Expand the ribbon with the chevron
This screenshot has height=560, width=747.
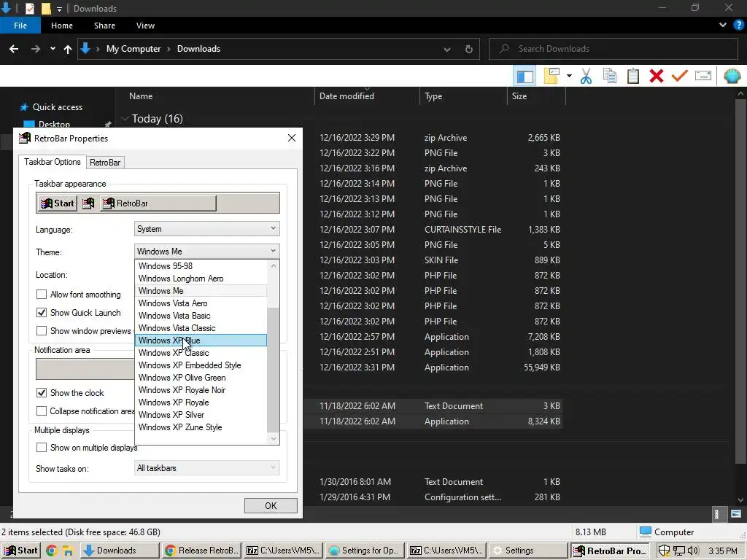click(723, 26)
